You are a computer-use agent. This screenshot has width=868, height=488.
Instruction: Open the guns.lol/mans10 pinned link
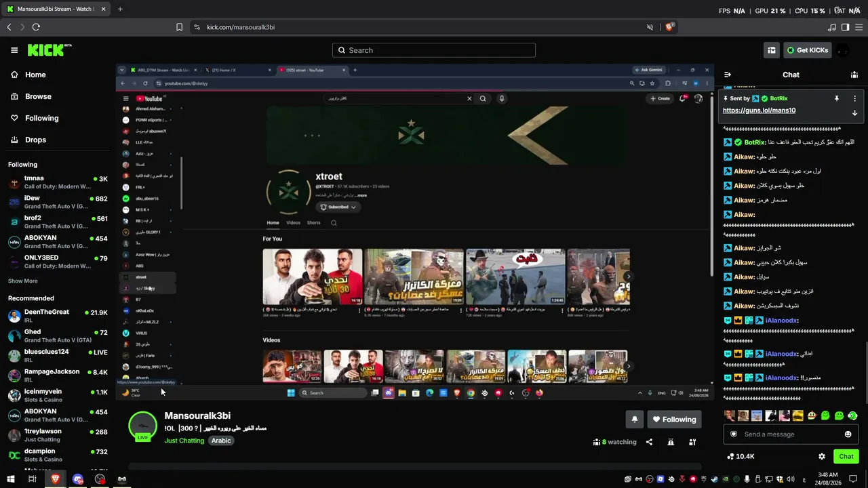click(759, 110)
